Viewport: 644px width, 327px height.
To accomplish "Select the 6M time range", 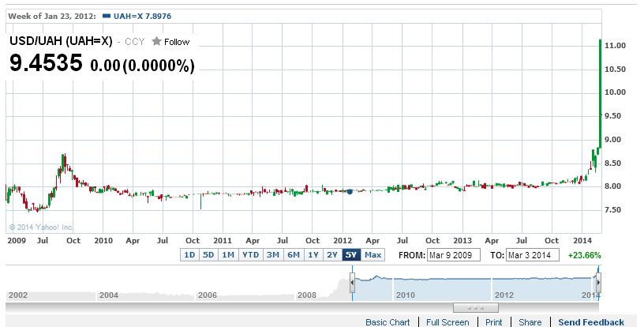I will 294,254.
